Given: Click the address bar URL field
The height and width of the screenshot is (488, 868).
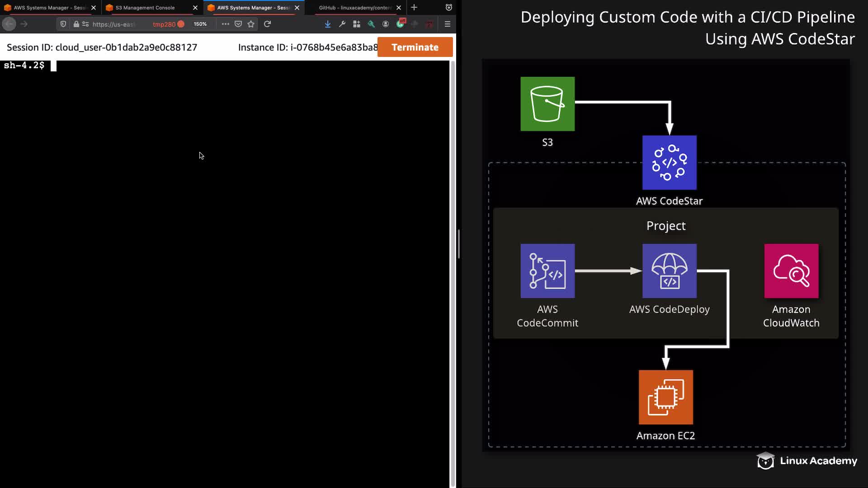Looking at the screenshot, I should tap(113, 24).
